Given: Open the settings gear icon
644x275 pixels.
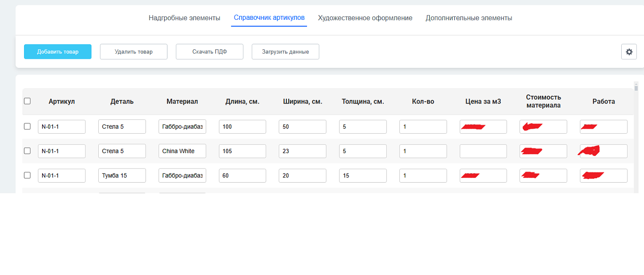Looking at the screenshot, I should coord(629,52).
